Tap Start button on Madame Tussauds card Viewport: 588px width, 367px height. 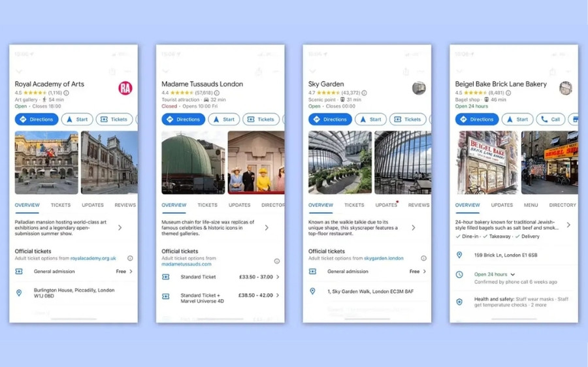[x=224, y=120]
